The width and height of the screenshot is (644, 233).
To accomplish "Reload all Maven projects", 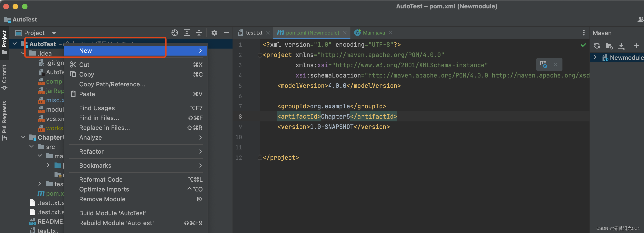I will coord(597,46).
